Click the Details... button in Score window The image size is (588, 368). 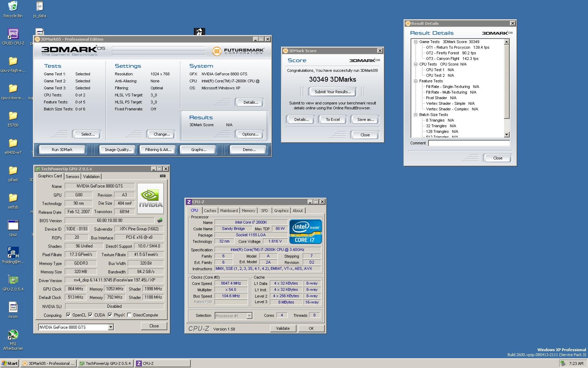301,120
